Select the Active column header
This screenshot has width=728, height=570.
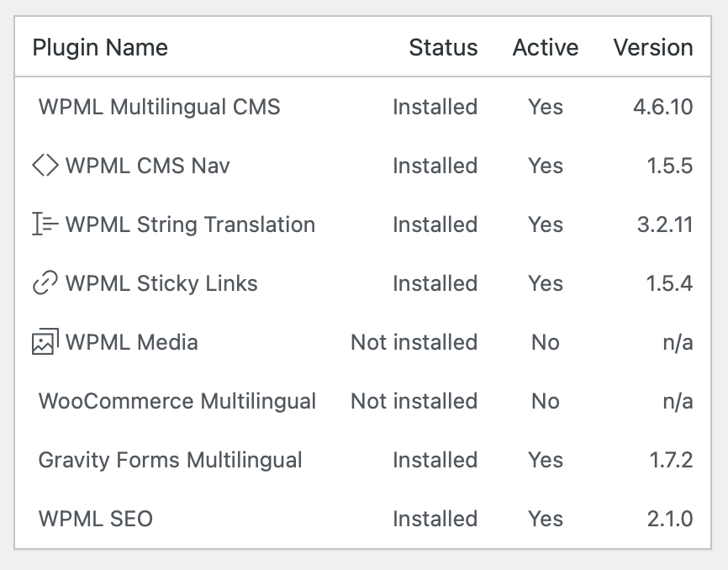(546, 47)
